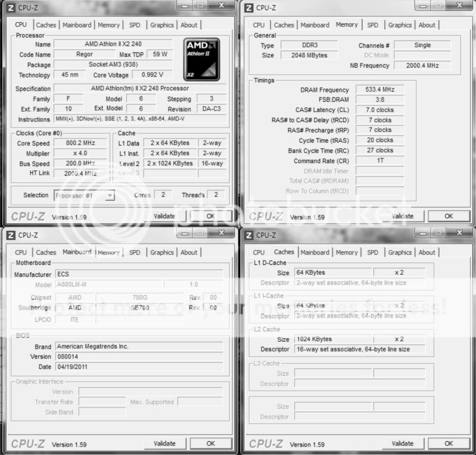This screenshot has height=455, width=476.
Task: Click Validate in the Caches window
Action: click(x=403, y=444)
